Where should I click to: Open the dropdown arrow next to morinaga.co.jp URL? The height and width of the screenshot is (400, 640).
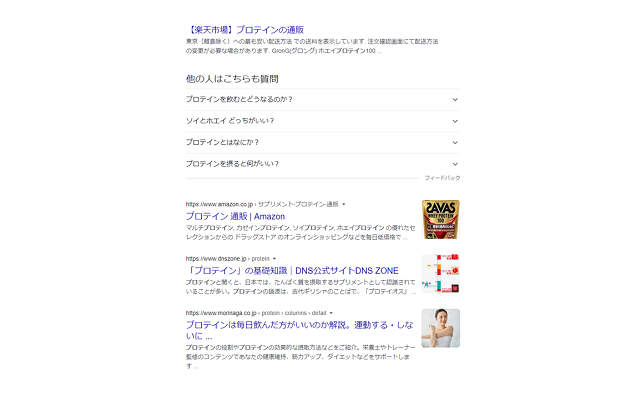tap(331, 313)
